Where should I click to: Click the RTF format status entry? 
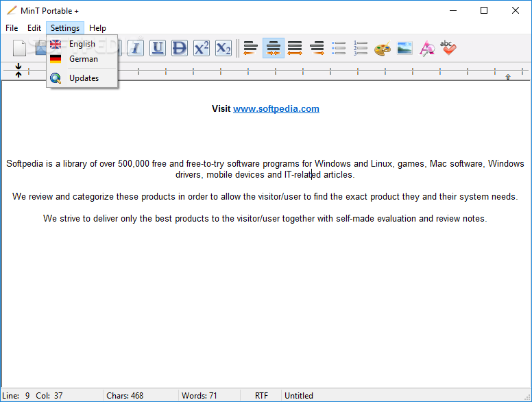point(261,396)
